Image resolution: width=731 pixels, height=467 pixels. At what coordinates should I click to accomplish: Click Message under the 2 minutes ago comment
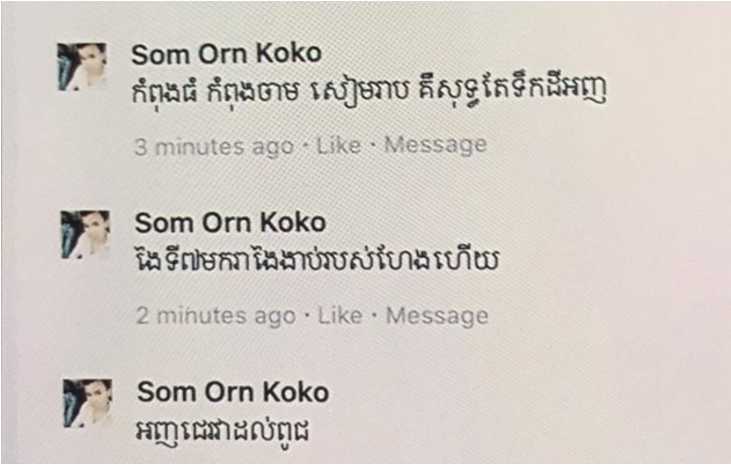(x=437, y=316)
